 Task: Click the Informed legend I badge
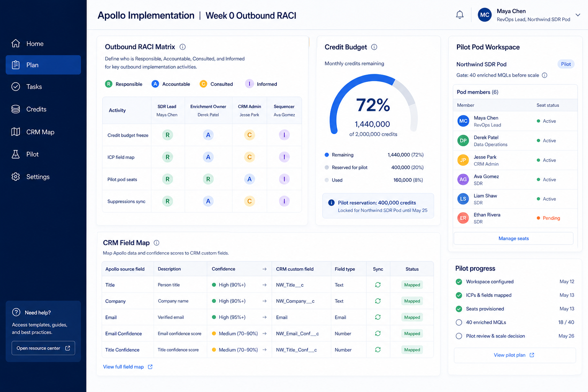point(250,84)
